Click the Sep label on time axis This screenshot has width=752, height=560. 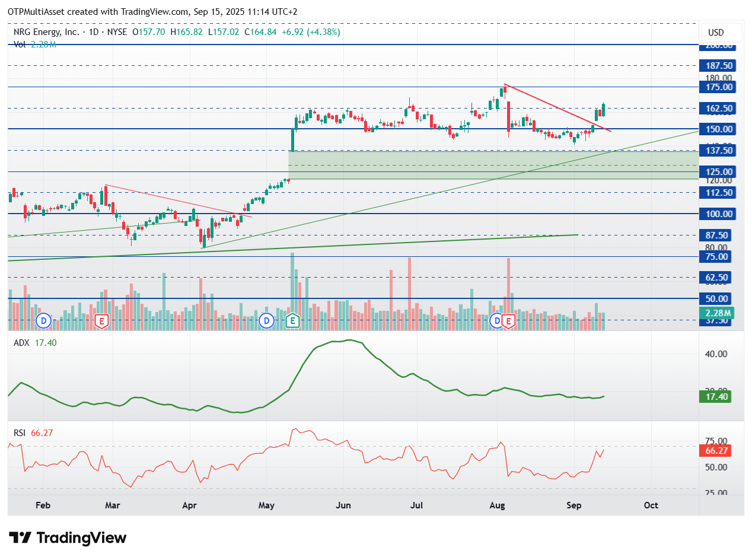(573, 505)
